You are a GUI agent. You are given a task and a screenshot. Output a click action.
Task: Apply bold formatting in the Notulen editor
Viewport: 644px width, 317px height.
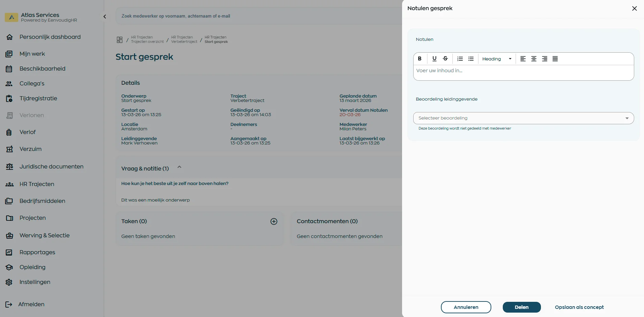tap(420, 58)
